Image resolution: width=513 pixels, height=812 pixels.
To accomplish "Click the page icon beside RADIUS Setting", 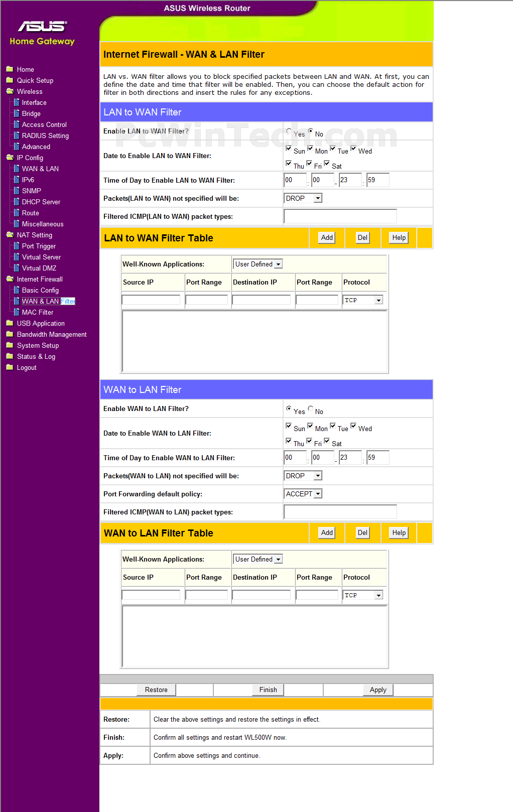I will click(x=17, y=136).
